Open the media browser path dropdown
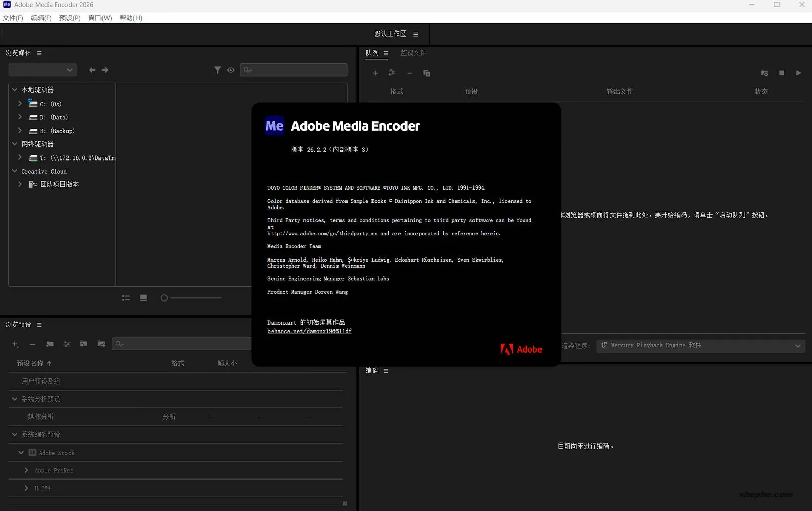812x511 pixels. point(42,70)
